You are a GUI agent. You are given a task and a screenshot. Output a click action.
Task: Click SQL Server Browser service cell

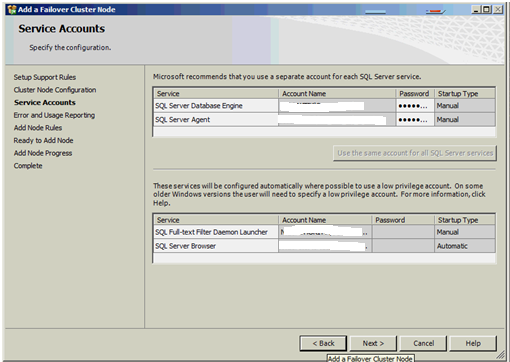coord(216,246)
